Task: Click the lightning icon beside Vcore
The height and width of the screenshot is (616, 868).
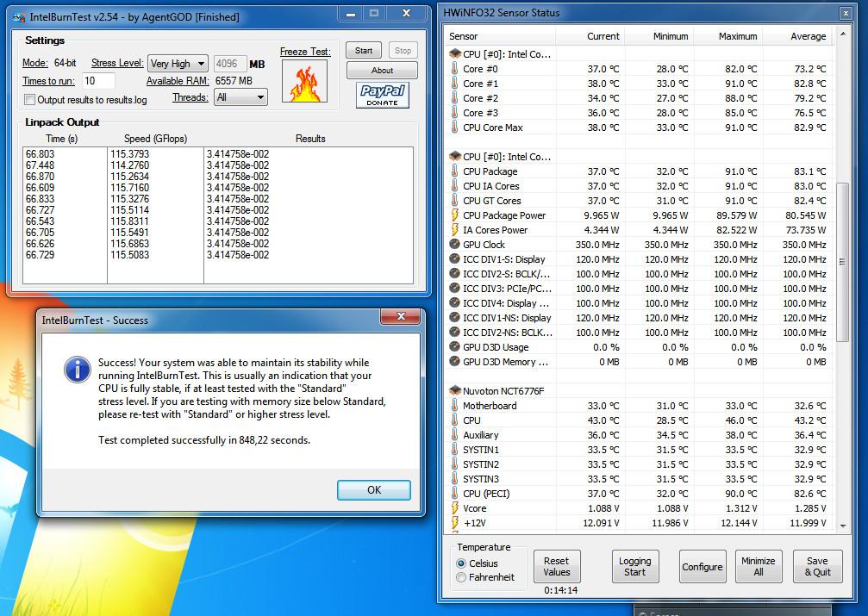Action: coord(454,508)
